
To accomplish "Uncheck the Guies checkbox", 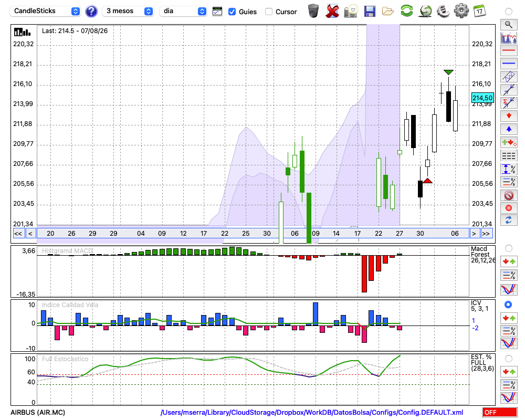I will click(x=232, y=12).
